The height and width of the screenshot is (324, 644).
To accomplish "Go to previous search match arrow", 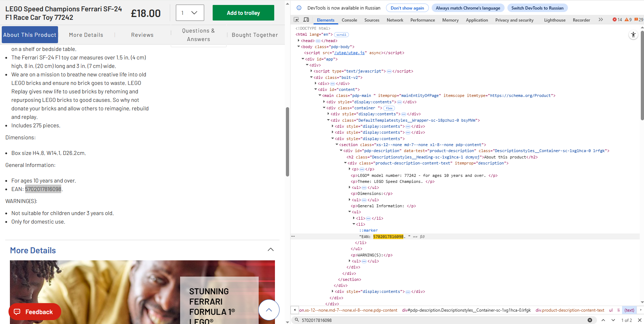I will click(x=603, y=320).
